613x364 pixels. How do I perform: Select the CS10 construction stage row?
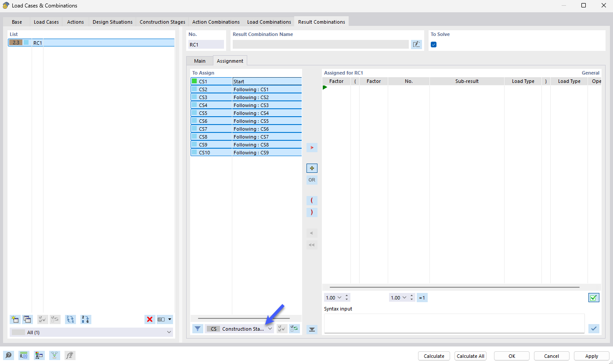(x=246, y=153)
